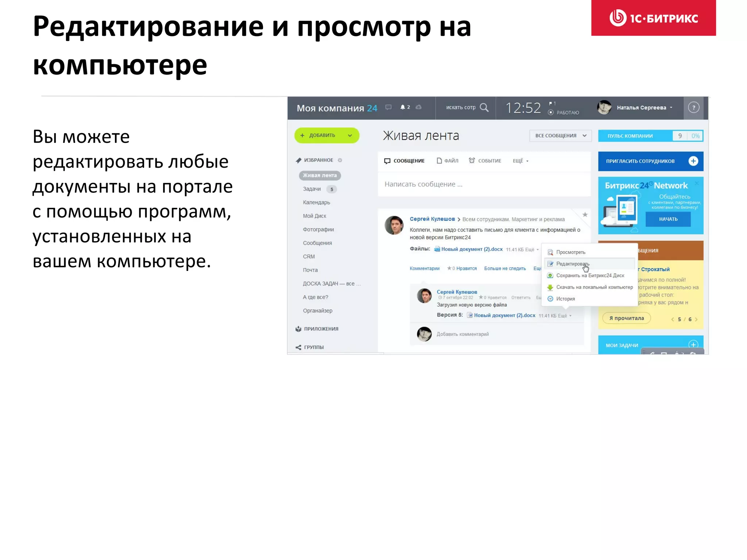Click Сергей Кулешов comment avatar
747x560 pixels.
pos(424,296)
